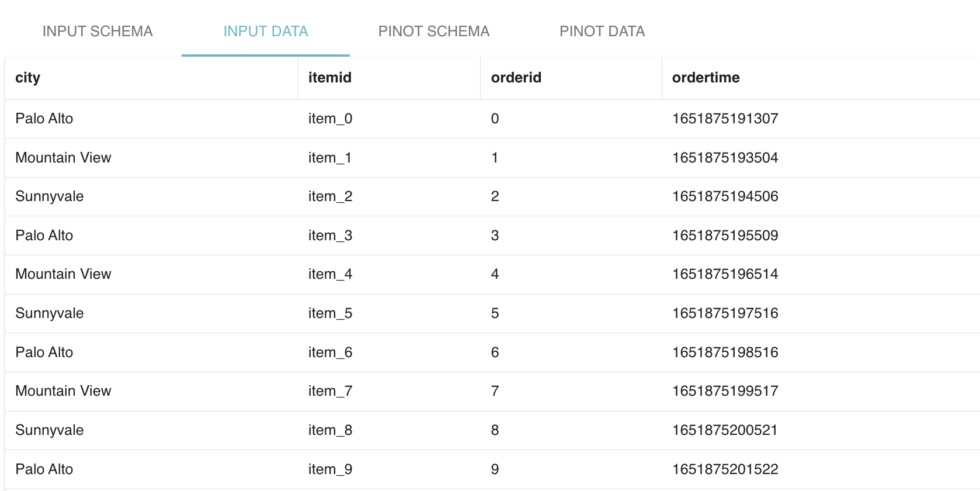Click orderid cell in item_3 row
The height and width of the screenshot is (491, 980).
[571, 236]
